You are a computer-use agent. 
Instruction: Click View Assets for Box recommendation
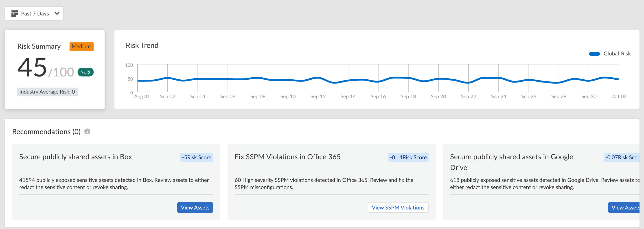[195, 207]
